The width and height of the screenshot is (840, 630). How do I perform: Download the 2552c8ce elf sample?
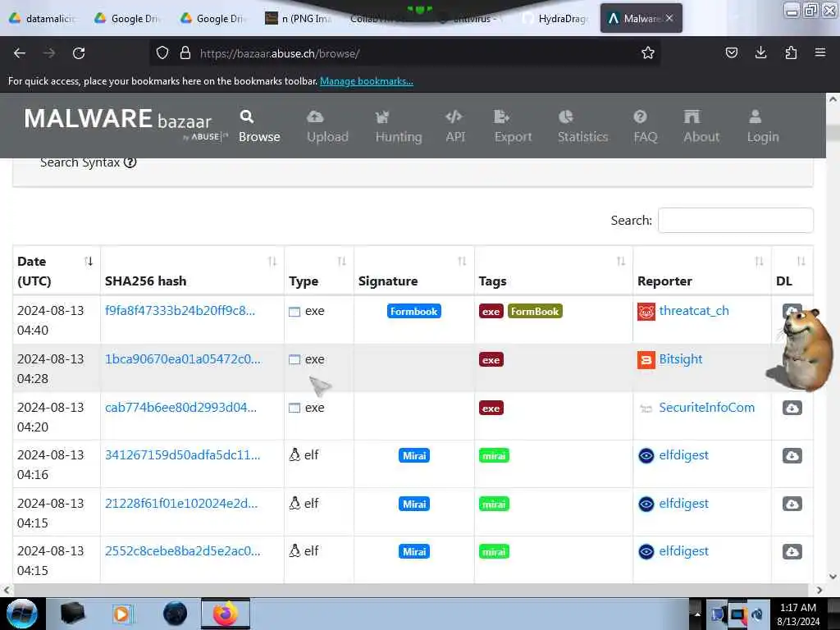click(792, 552)
